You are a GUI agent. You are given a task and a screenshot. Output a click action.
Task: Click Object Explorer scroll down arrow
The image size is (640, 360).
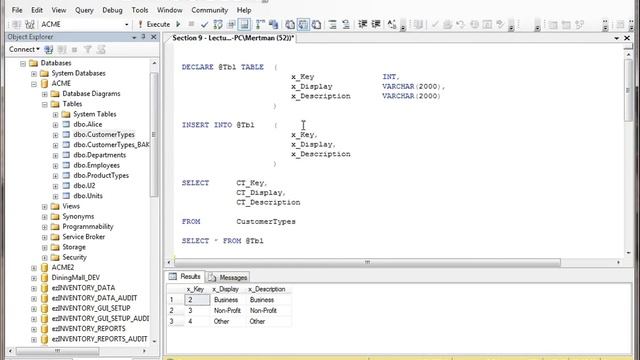154,341
